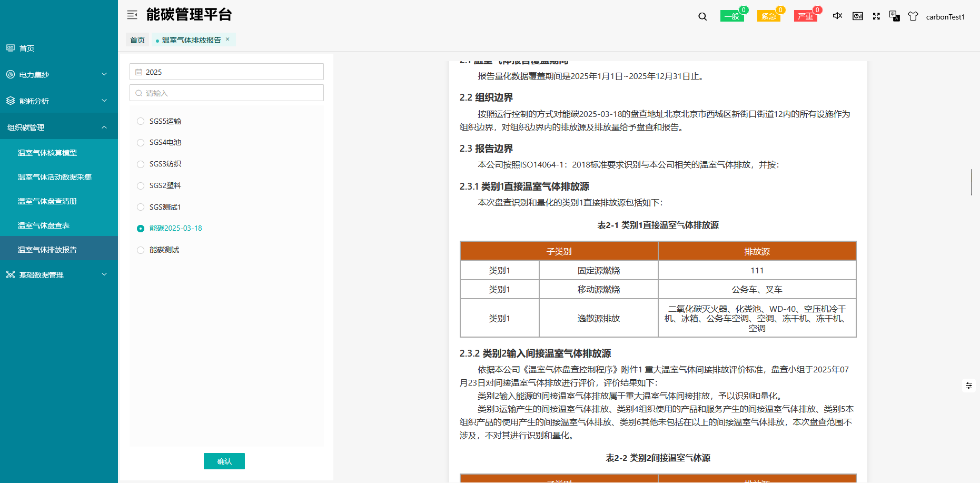Select the SGS3纺织 radio option
The height and width of the screenshot is (483, 980).
(141, 164)
